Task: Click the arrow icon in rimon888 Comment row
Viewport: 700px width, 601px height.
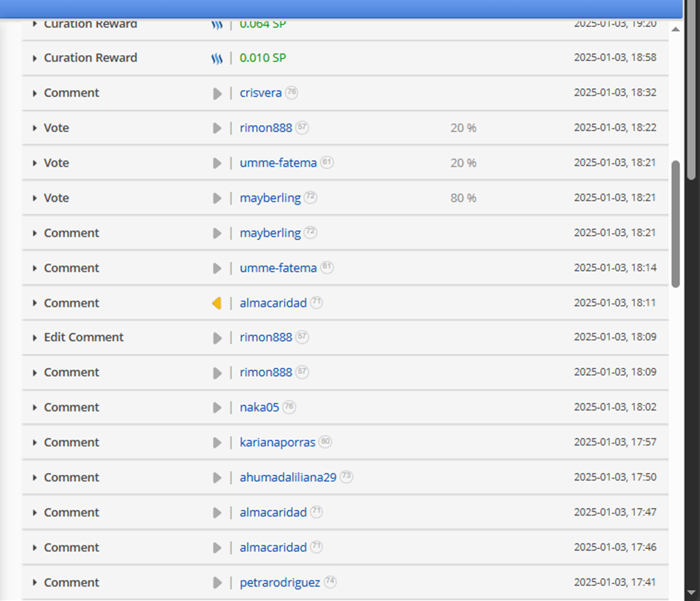Action: click(218, 373)
